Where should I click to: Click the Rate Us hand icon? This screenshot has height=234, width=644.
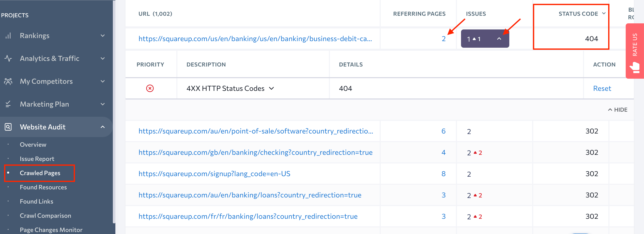(635, 67)
